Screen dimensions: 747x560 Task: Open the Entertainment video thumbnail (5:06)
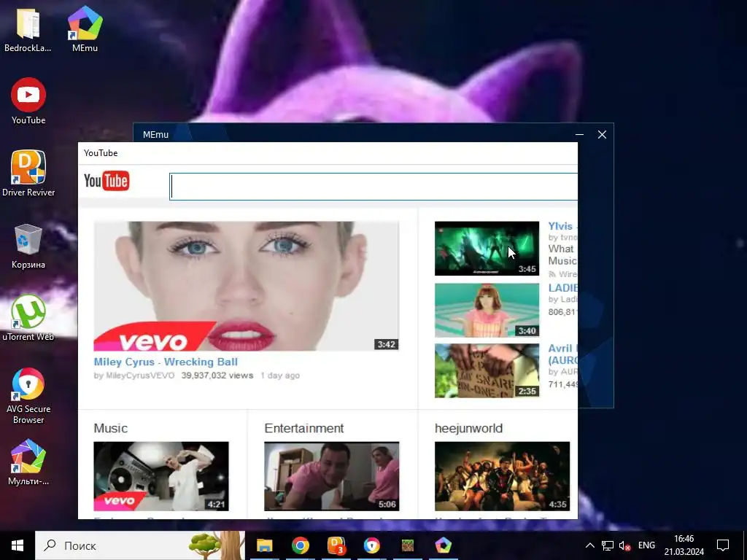(x=332, y=476)
